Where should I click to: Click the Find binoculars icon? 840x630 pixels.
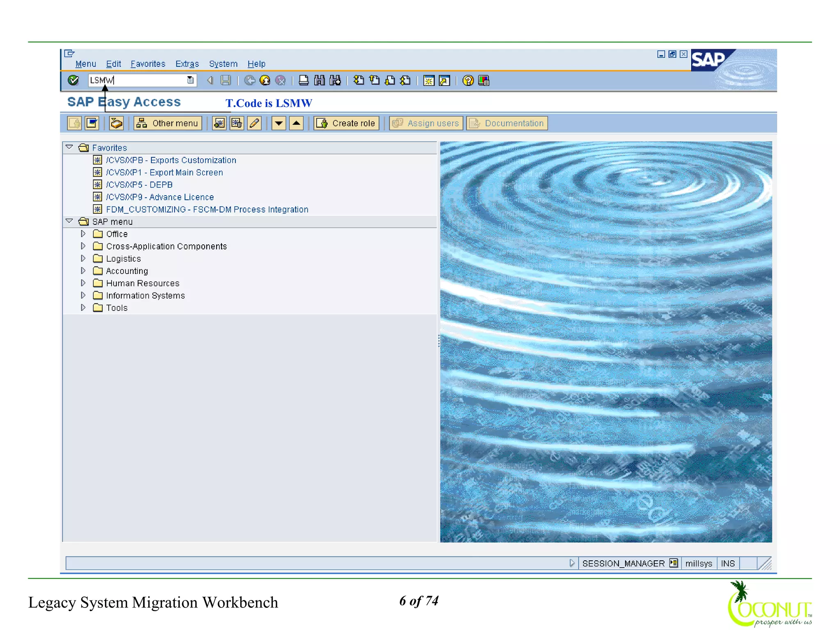click(319, 80)
